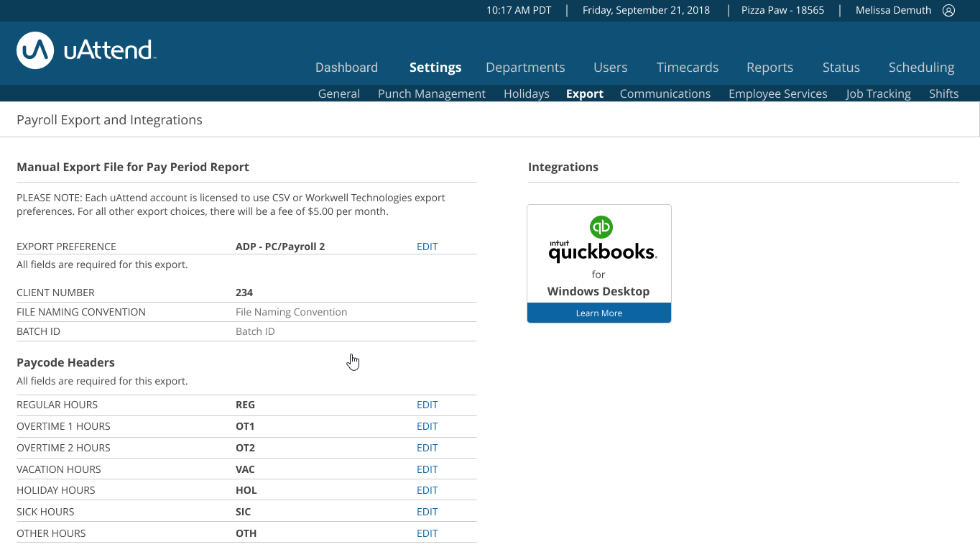The width and height of the screenshot is (980, 552).
Task: Open the Dashboard menu
Action: click(346, 67)
